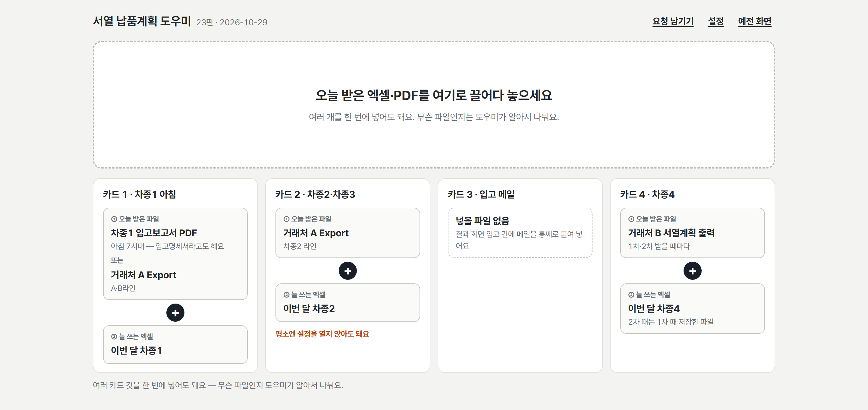Click the 서열 납품계획 도우미 title

pyautogui.click(x=142, y=21)
